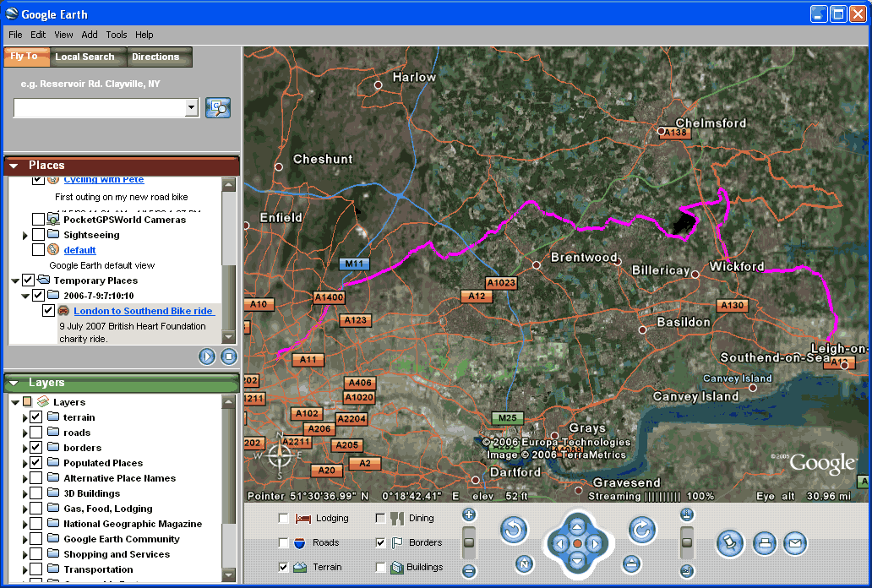Add a placemark with the pushpin button
Screen dimensions: 872x588
(730, 543)
